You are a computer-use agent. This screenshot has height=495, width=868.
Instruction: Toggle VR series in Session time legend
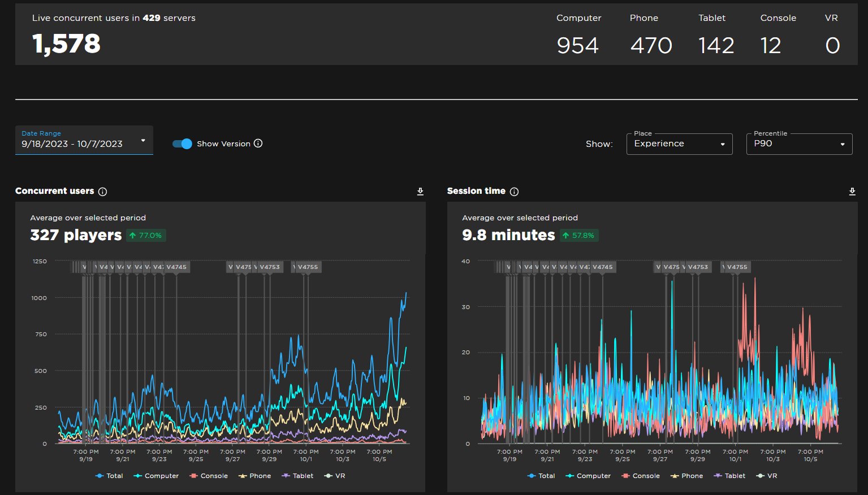[x=766, y=476]
